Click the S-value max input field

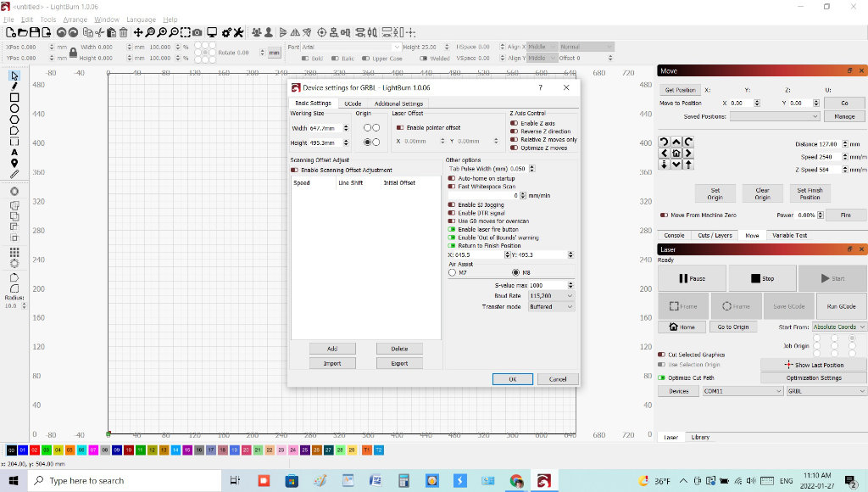click(x=551, y=285)
